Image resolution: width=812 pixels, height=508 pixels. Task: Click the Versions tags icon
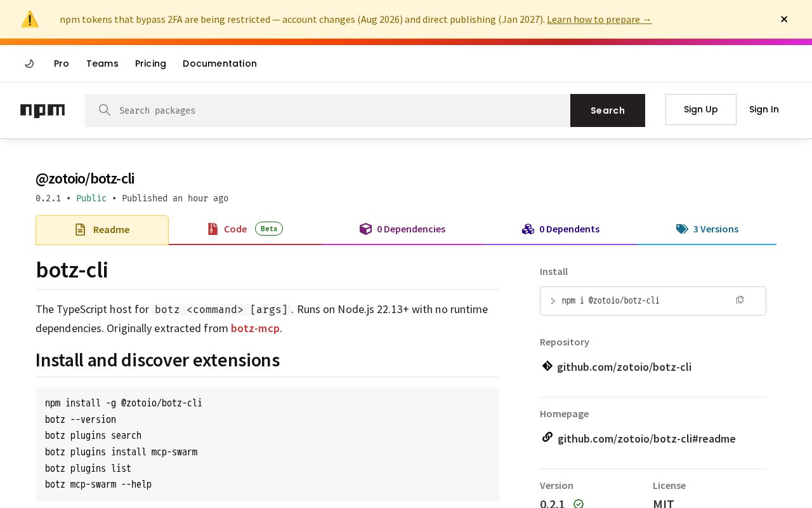pyautogui.click(x=682, y=229)
